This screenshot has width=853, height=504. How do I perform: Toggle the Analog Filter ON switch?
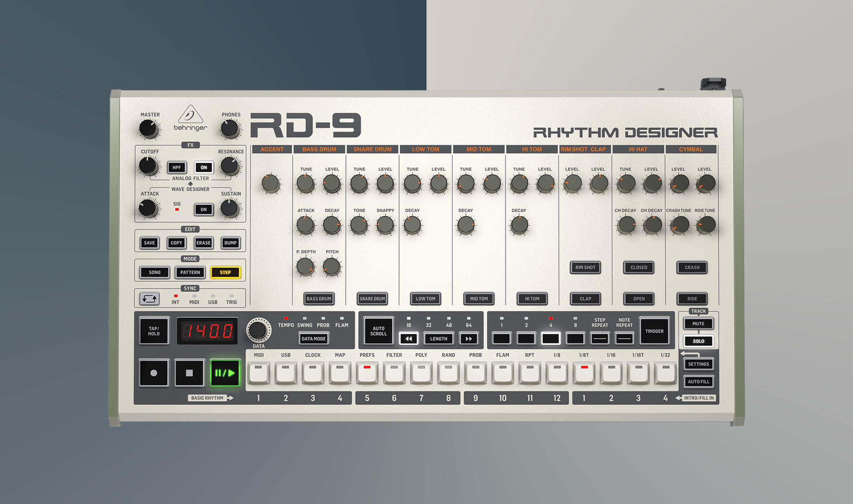point(204,167)
